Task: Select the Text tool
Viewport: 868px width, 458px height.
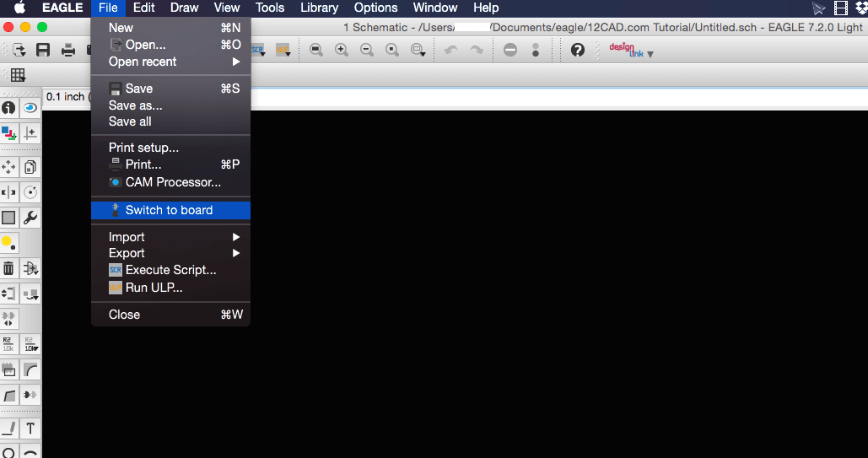Action: pos(30,428)
